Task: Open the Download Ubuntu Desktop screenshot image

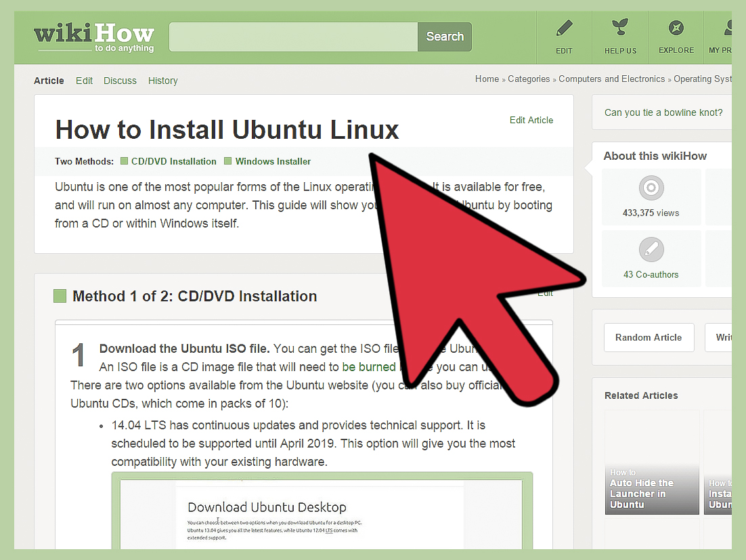Action: coord(322,511)
